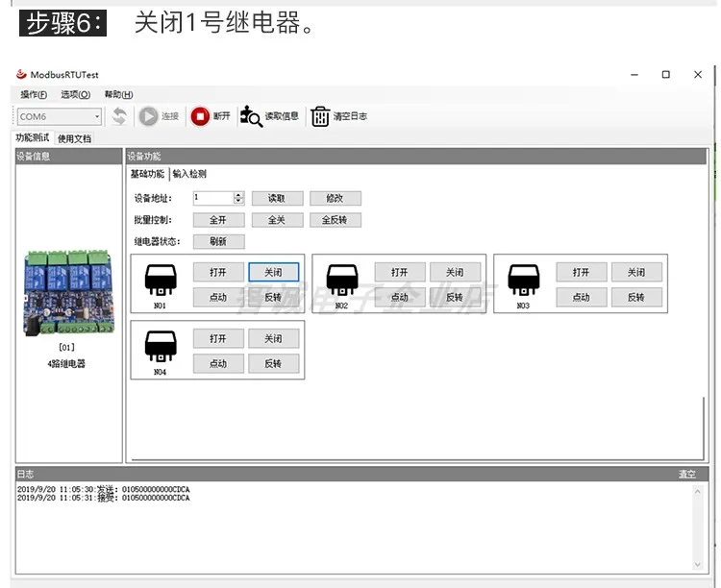Click 打开 for relay NO2
The height and width of the screenshot is (588, 721).
[400, 272]
